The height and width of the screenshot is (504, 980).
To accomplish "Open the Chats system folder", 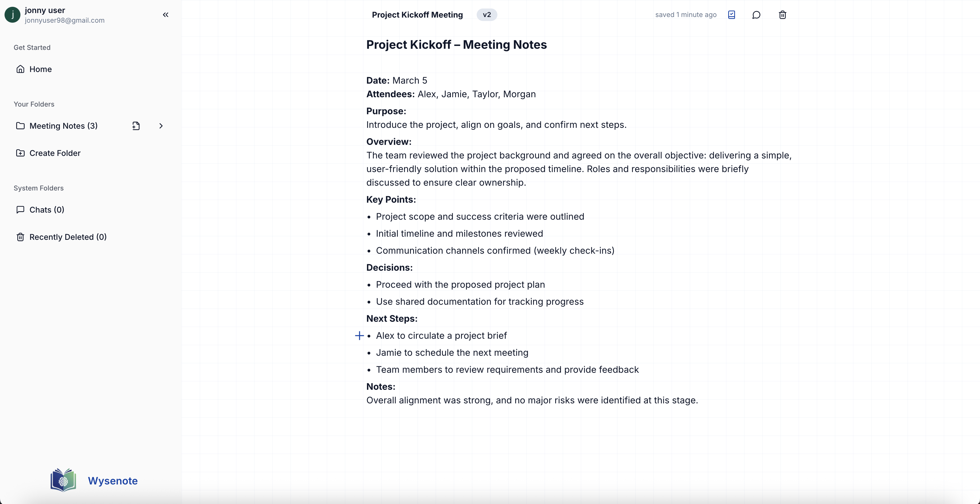I will click(47, 209).
